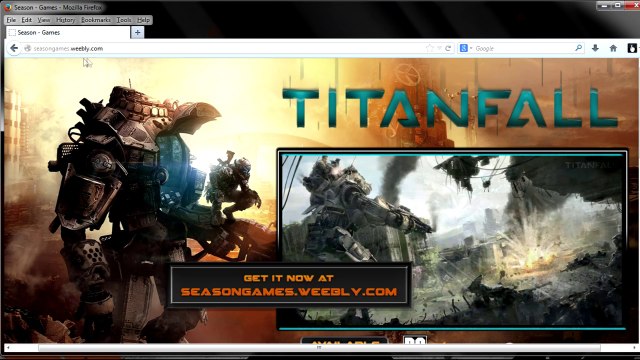Screen dimensions: 640x360
Task: Click the TITANFALL title logo
Action: [449, 107]
